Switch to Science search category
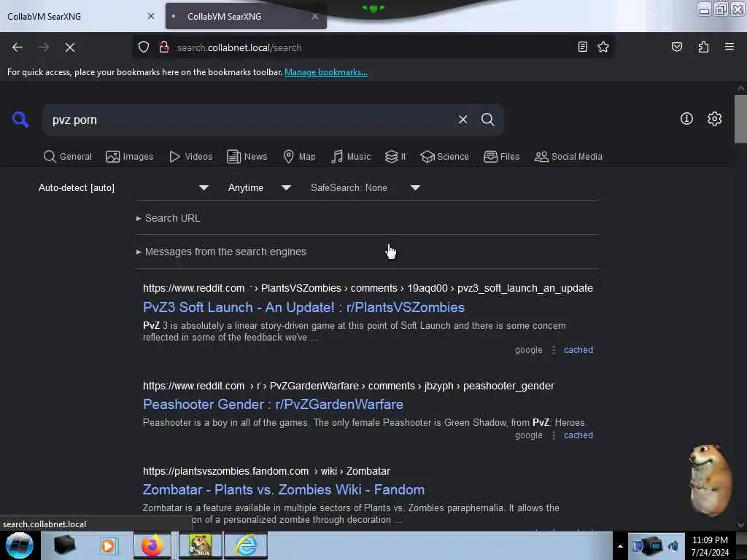This screenshot has height=560, width=747. click(444, 157)
